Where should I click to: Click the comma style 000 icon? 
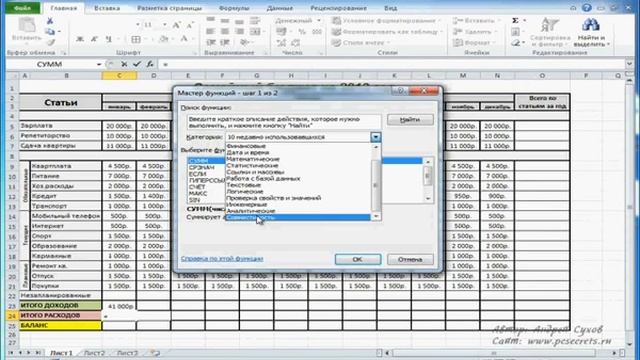click(317, 31)
